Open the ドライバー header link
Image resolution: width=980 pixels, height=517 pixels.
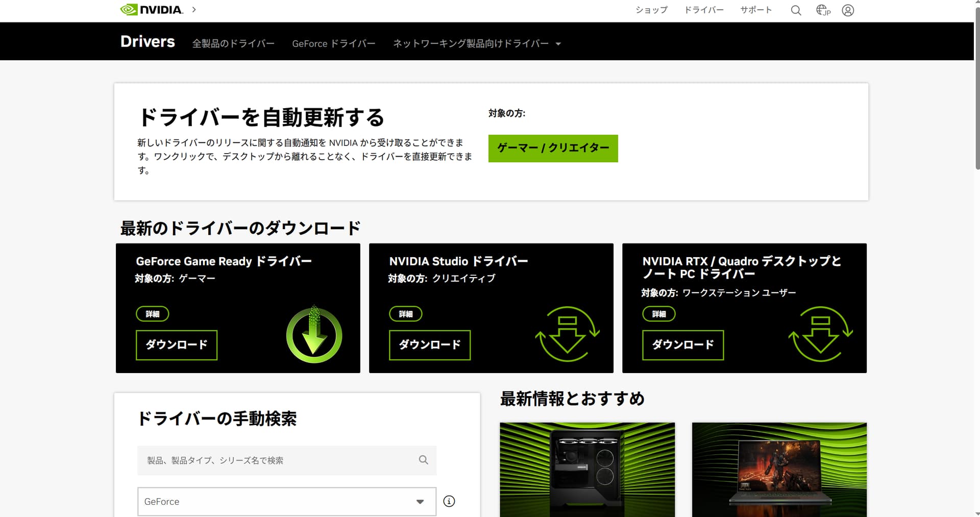[x=704, y=10]
